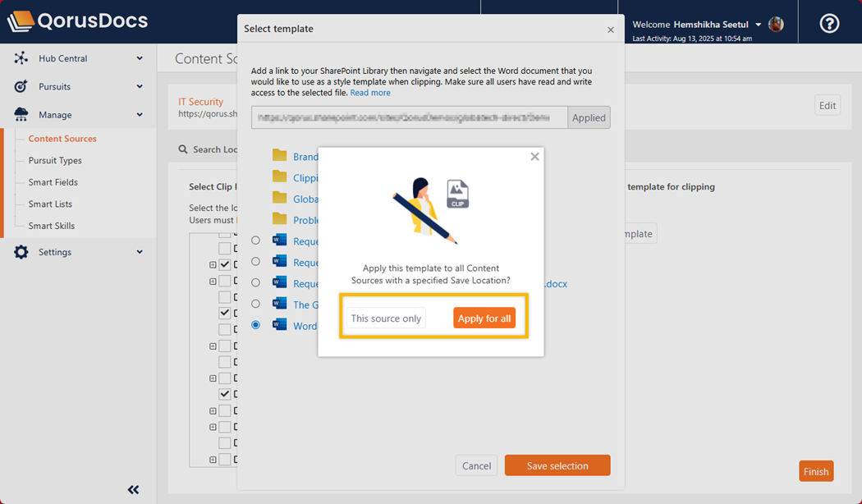Open Pursuit Types in the sidebar

[55, 161]
